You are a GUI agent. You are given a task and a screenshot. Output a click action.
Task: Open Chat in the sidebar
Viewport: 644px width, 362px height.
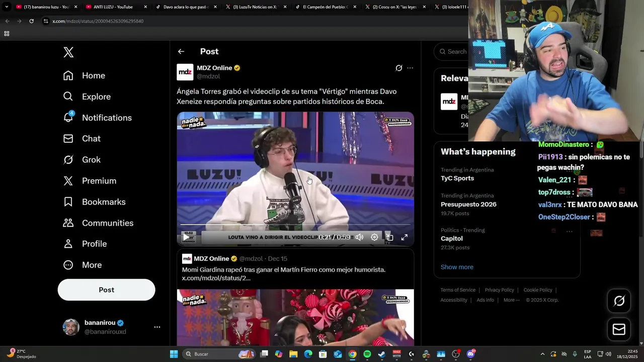click(x=82, y=139)
